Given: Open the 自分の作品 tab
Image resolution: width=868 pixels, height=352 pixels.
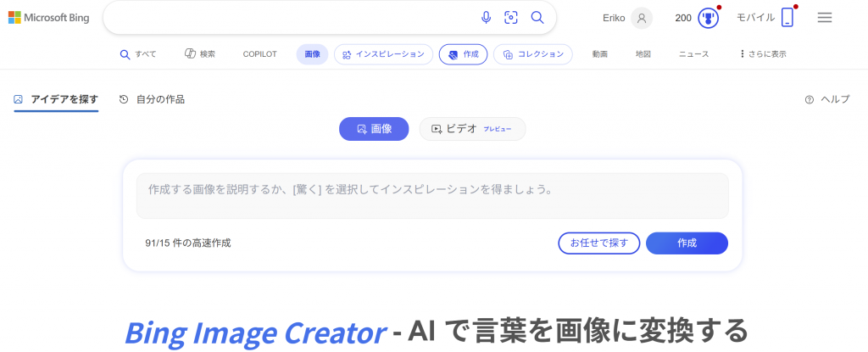Looking at the screenshot, I should [153, 100].
